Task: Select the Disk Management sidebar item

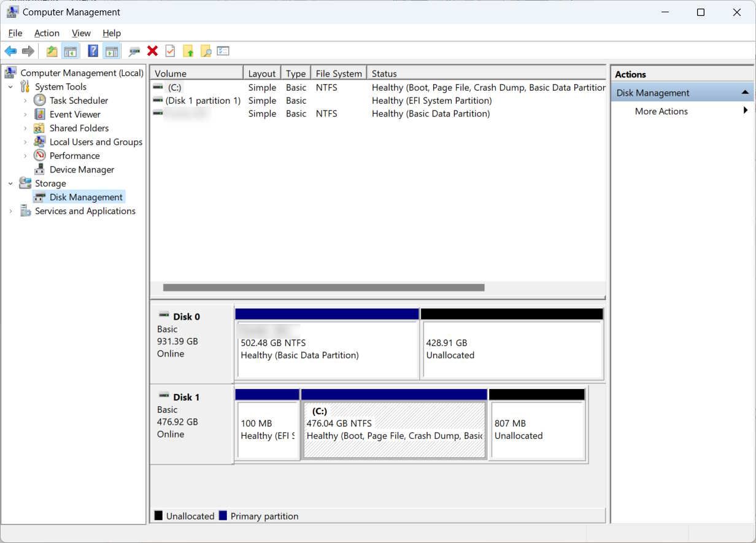Action: tap(86, 197)
